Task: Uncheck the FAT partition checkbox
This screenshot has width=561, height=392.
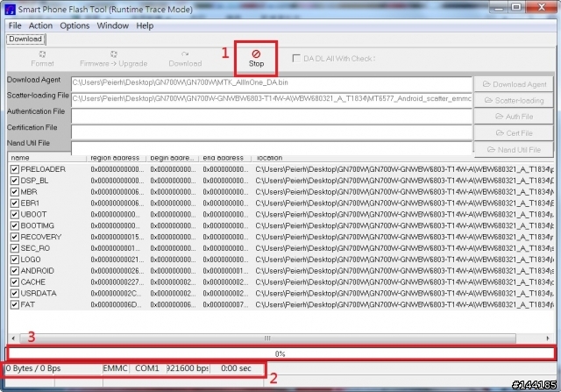Action: tap(14, 304)
